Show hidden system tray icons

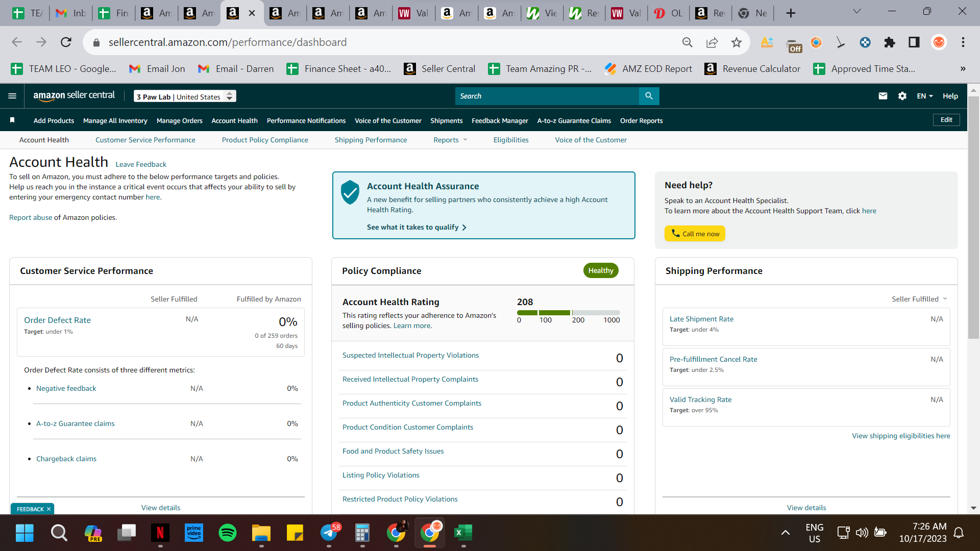[786, 533]
